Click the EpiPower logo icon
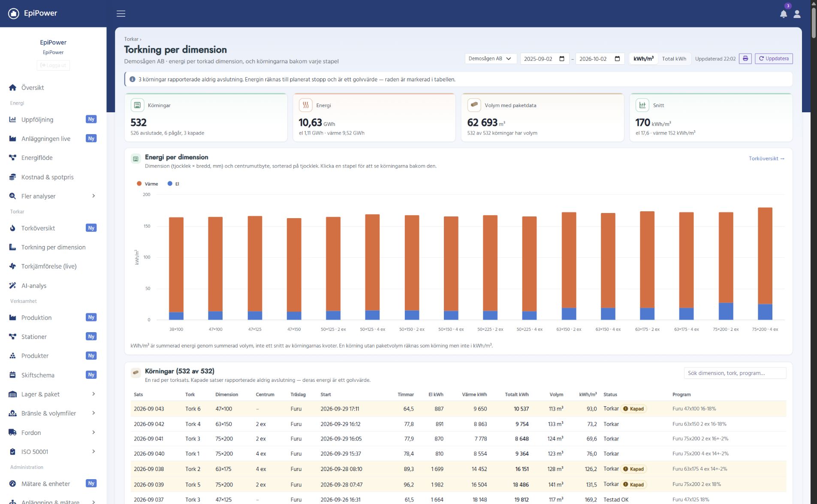This screenshot has height=504, width=817. pyautogui.click(x=14, y=14)
